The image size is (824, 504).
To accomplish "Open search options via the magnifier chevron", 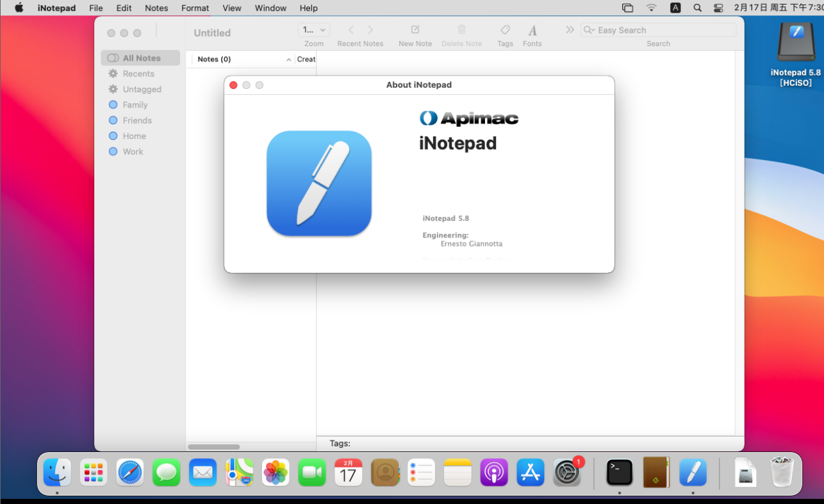I will 589,30.
